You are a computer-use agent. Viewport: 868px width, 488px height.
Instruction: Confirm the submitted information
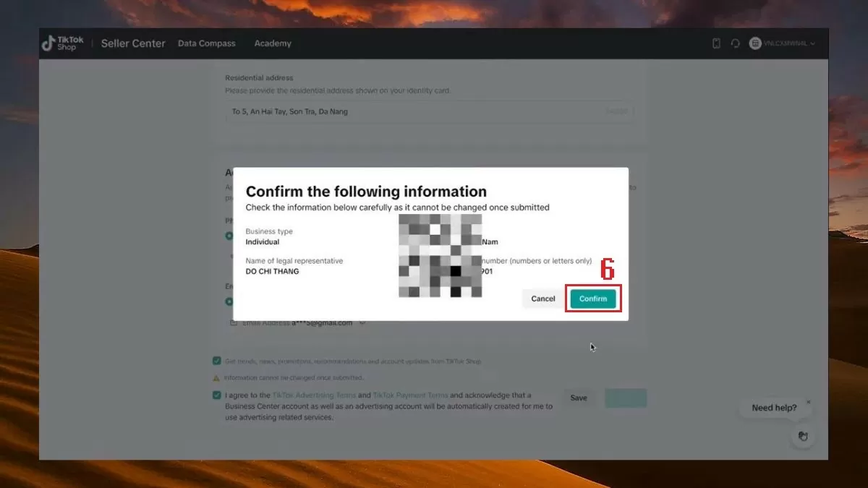coord(593,299)
